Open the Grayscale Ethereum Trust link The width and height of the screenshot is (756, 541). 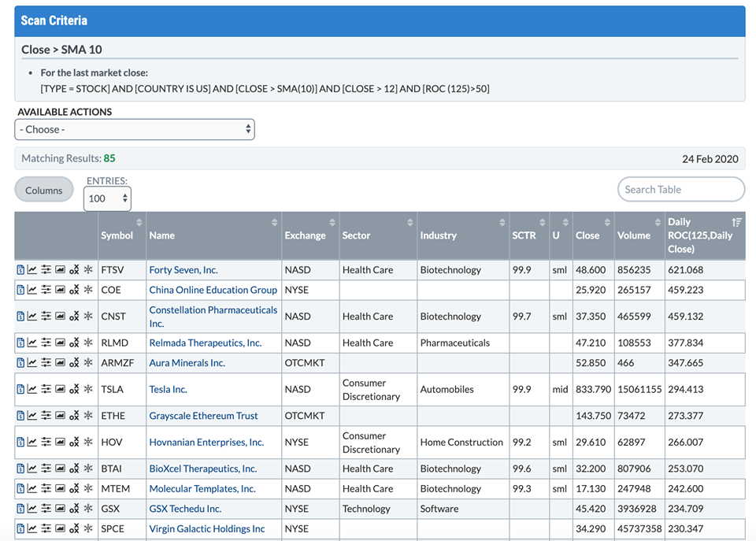pyautogui.click(x=203, y=415)
